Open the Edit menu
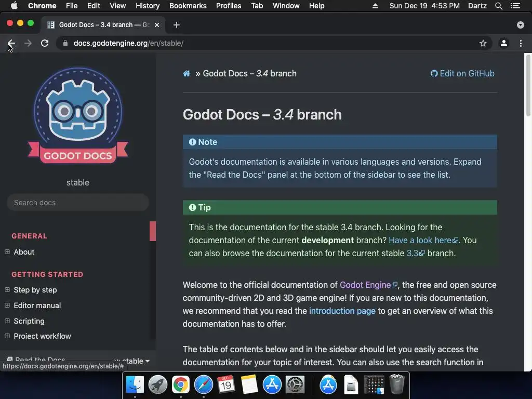The height and width of the screenshot is (399, 532). tap(94, 6)
